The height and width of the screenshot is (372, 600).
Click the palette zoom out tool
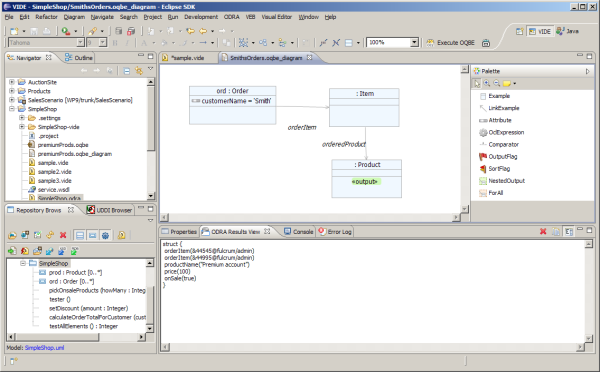(497, 83)
